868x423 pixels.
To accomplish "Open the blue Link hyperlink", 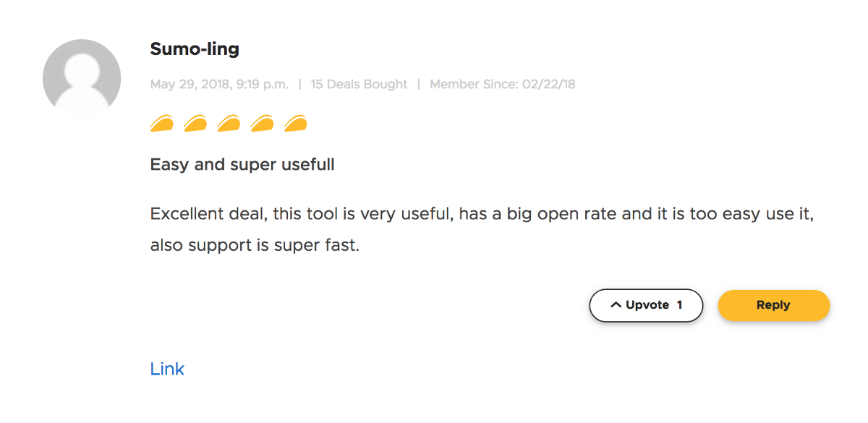I will pyautogui.click(x=167, y=369).
